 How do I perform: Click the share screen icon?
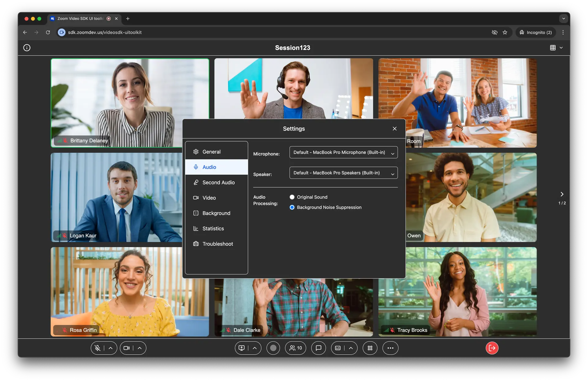click(242, 348)
